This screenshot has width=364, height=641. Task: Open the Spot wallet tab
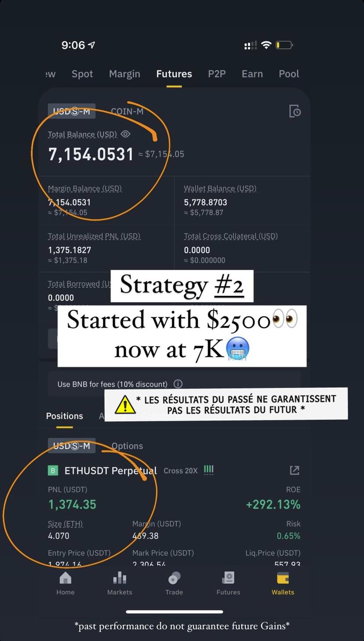click(82, 74)
